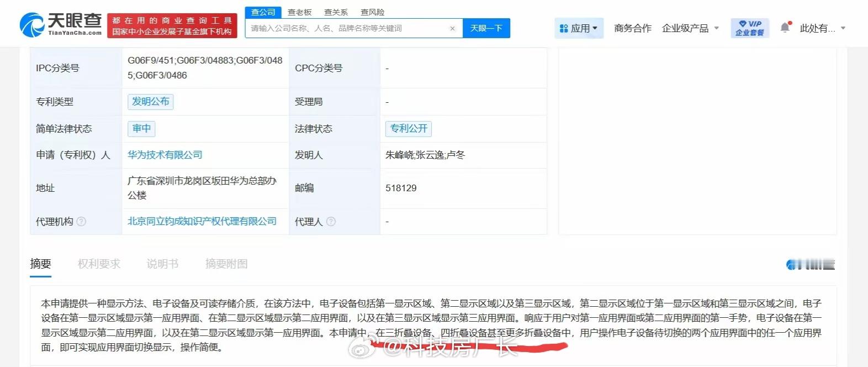Select the 查老板 search tab
Screen dimensions: 868x367
tap(300, 12)
